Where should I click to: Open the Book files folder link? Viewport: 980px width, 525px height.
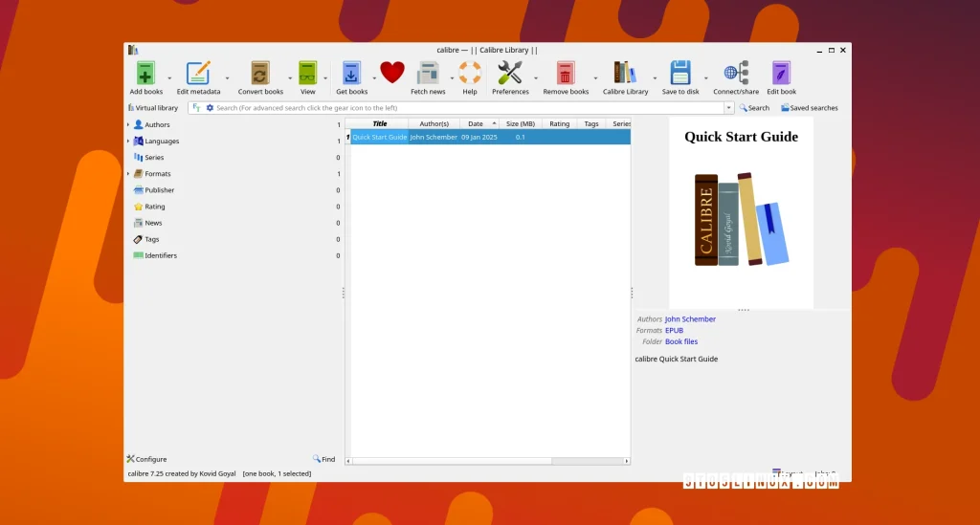coord(681,341)
